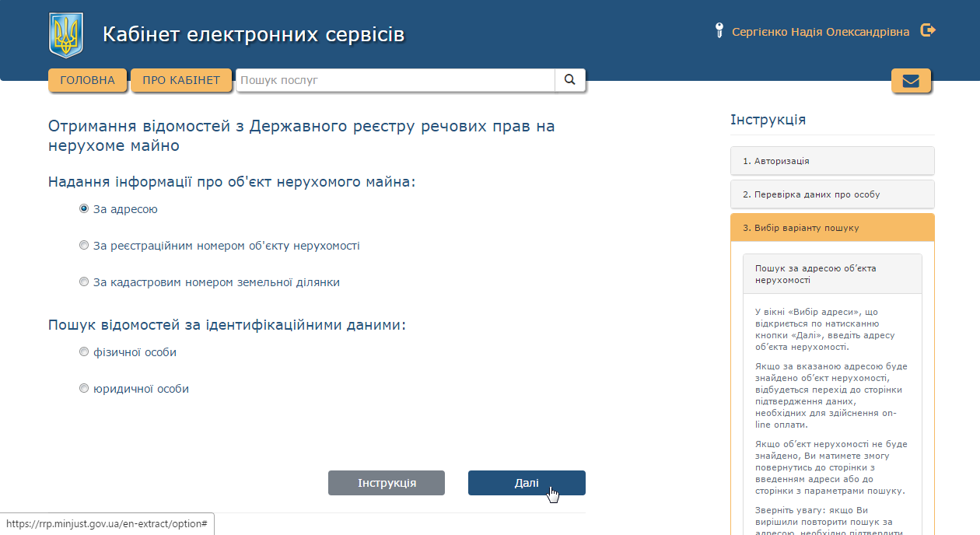Open the ГОЛОВНА menu tab
The width and height of the screenshot is (980, 535).
(x=87, y=79)
